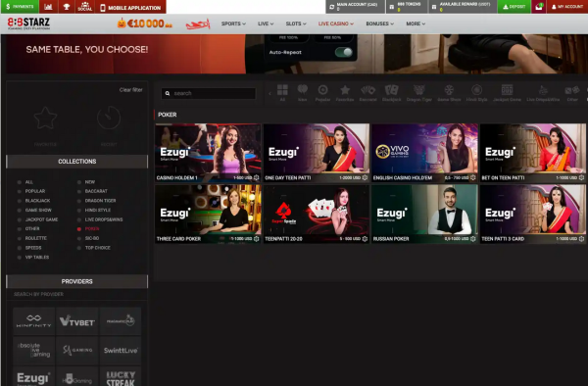Open the Mobile Application tab
Screen dimensions: 588x386
point(130,7)
